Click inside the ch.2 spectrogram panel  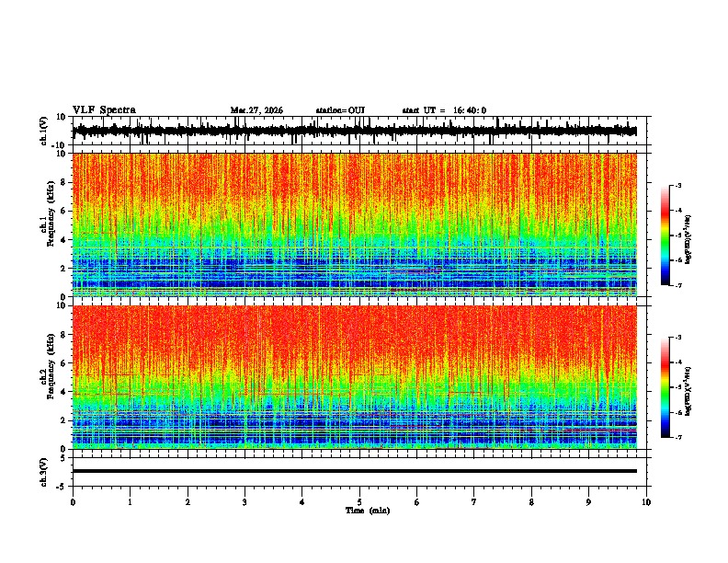354,377
